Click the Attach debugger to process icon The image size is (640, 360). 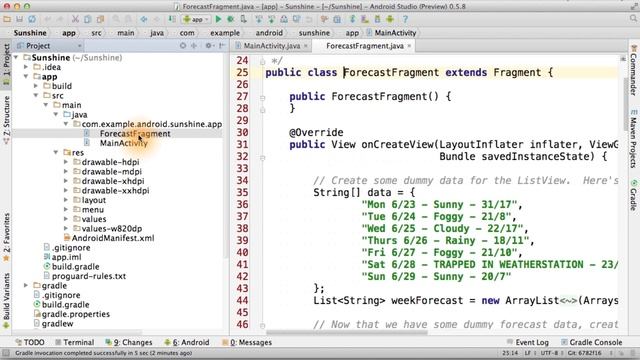[243, 19]
